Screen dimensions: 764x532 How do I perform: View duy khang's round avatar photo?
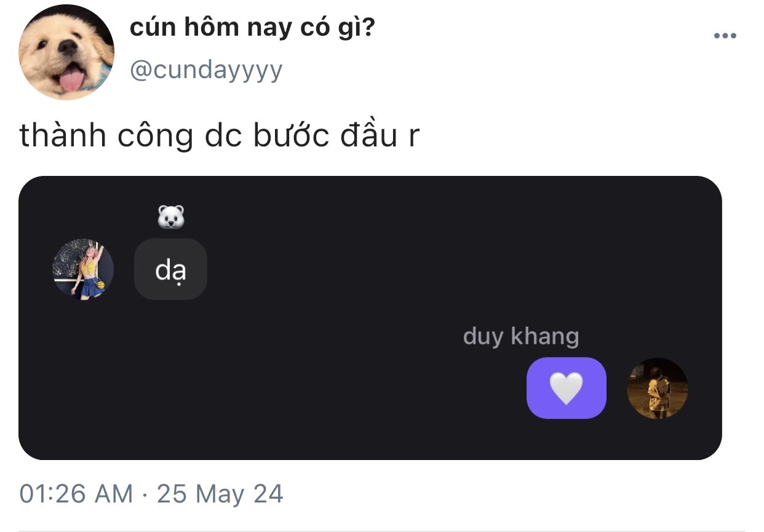(657, 388)
